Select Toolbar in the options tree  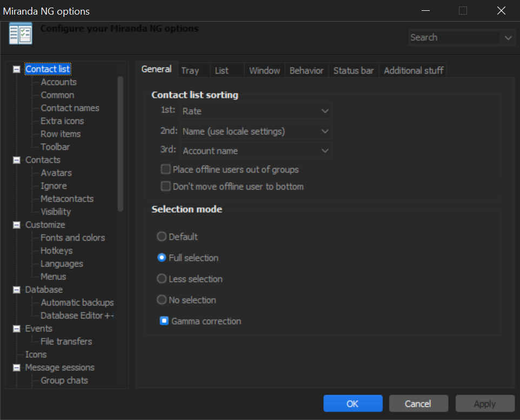point(55,146)
